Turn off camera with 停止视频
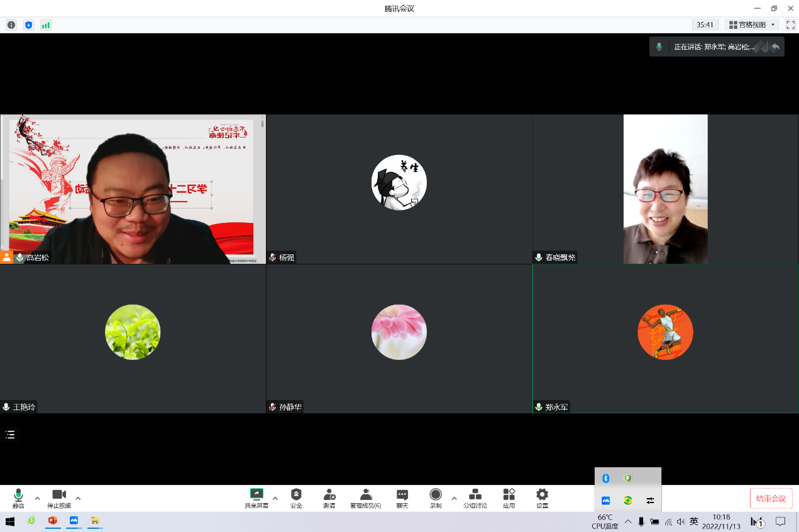799x532 pixels. click(59, 498)
